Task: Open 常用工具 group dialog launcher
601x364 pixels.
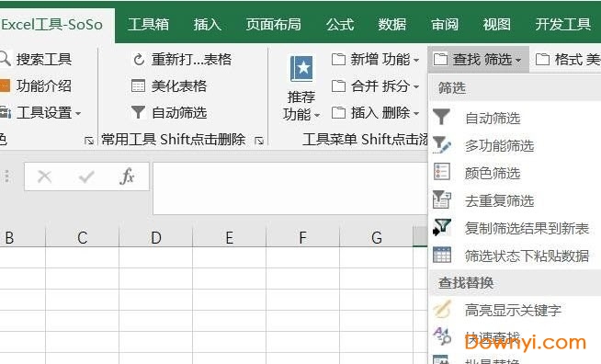Action: (x=259, y=141)
